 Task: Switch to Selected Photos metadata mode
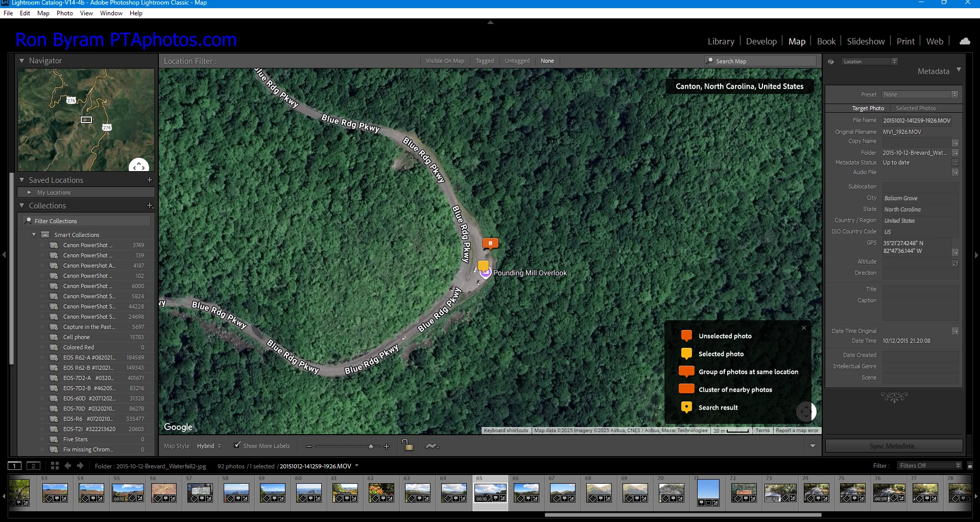916,108
